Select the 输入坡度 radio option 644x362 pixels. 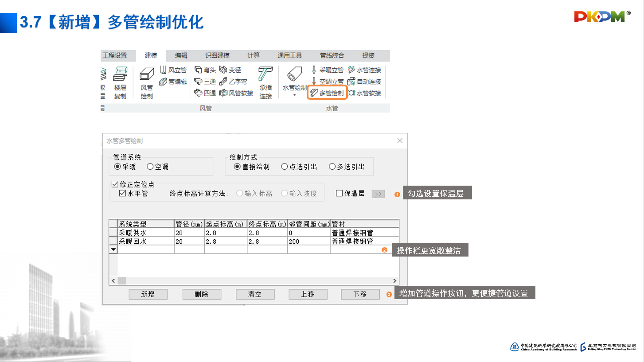click(x=300, y=193)
